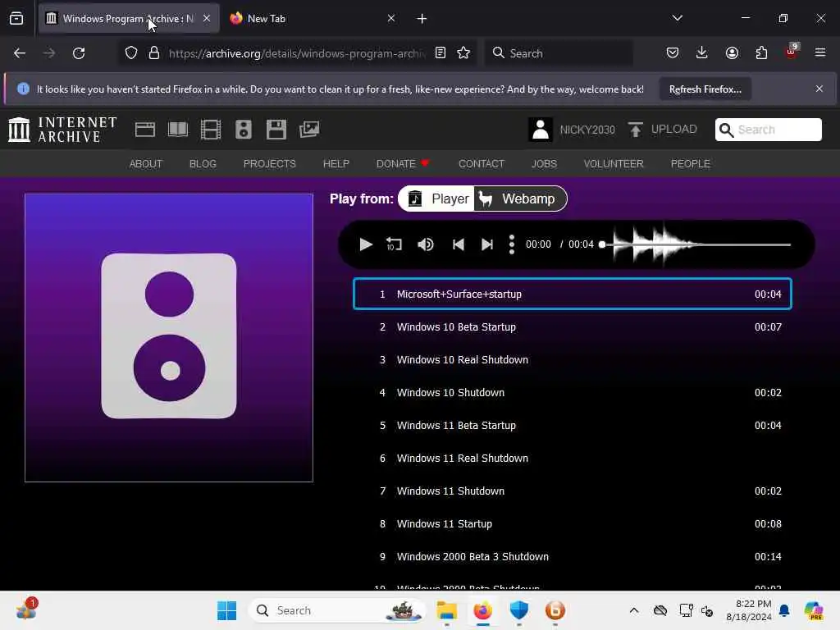Click the Refresh Firefox button
The height and width of the screenshot is (630, 840).
(x=705, y=89)
